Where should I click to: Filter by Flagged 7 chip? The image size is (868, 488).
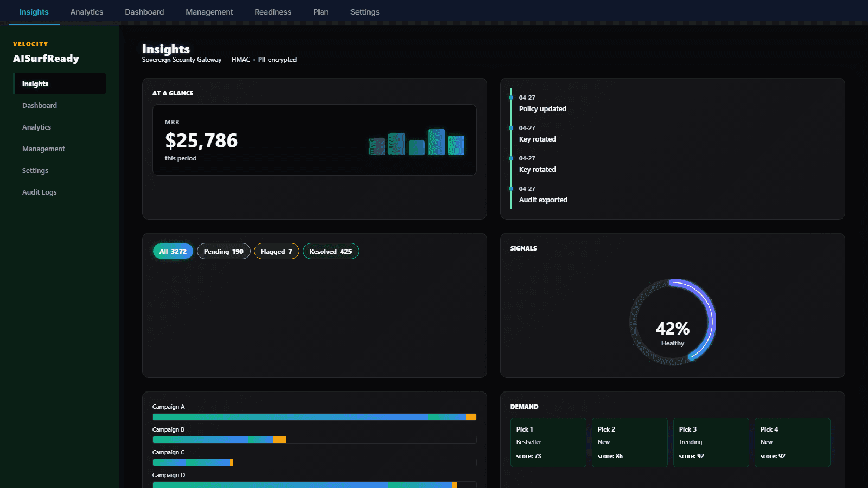[276, 251]
